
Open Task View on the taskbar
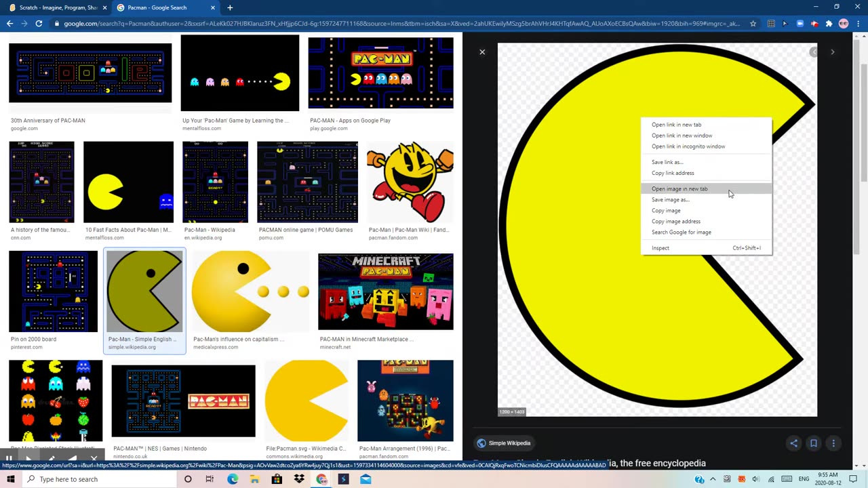(x=210, y=479)
